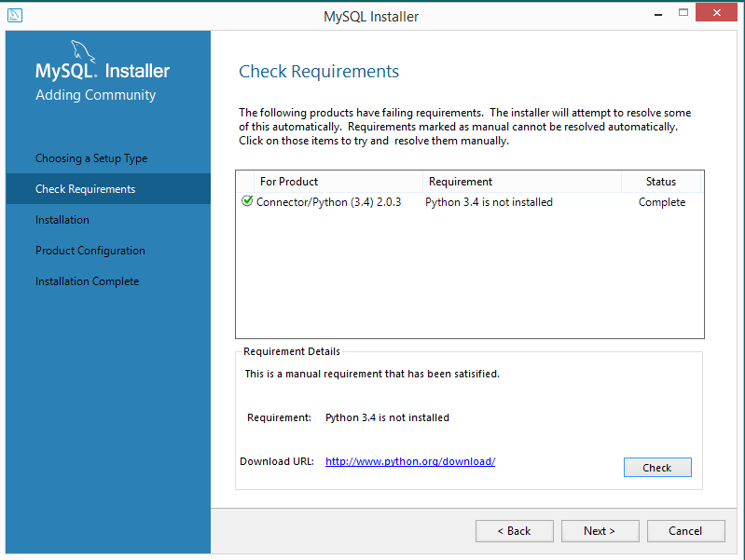Select the Check Requirements step in sidebar
This screenshot has width=745, height=560.
click(x=108, y=189)
